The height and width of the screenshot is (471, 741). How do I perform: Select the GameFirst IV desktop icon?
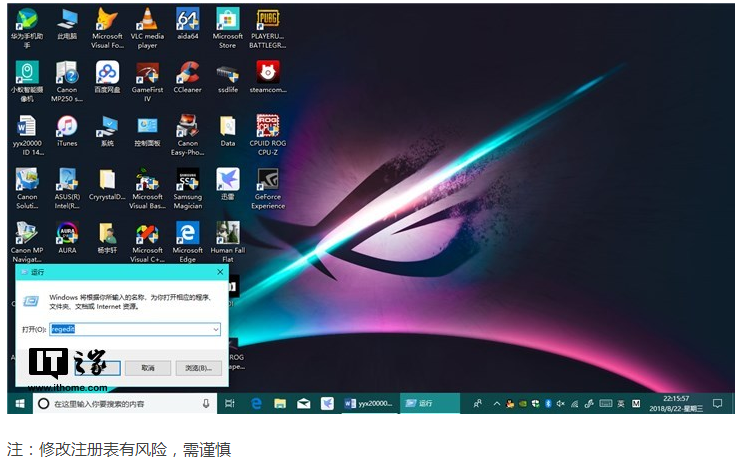tap(147, 81)
